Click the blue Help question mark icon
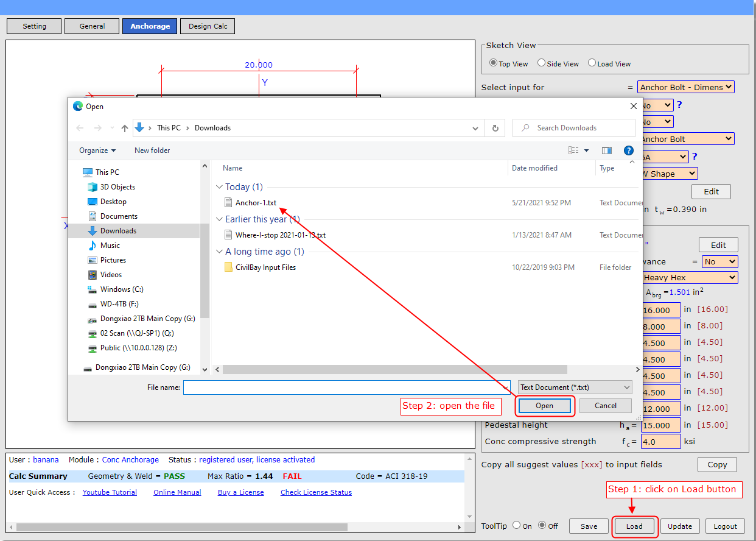The height and width of the screenshot is (541, 756). click(x=629, y=150)
